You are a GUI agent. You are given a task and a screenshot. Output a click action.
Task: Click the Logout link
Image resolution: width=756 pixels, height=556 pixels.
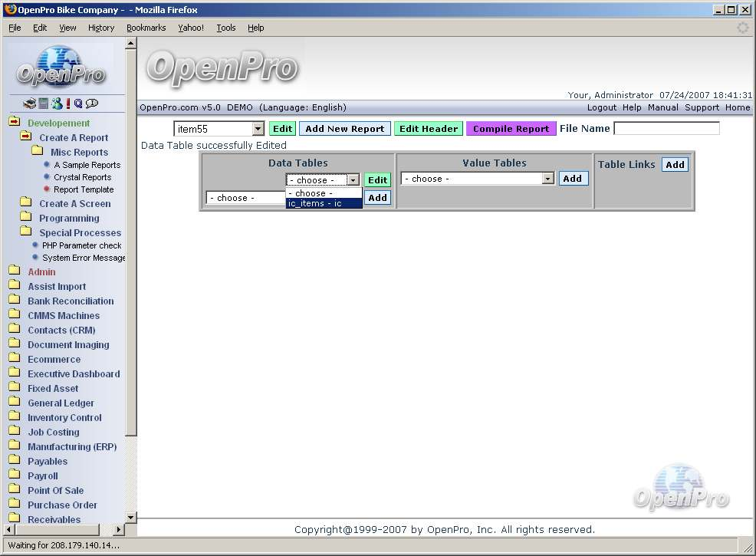click(601, 107)
